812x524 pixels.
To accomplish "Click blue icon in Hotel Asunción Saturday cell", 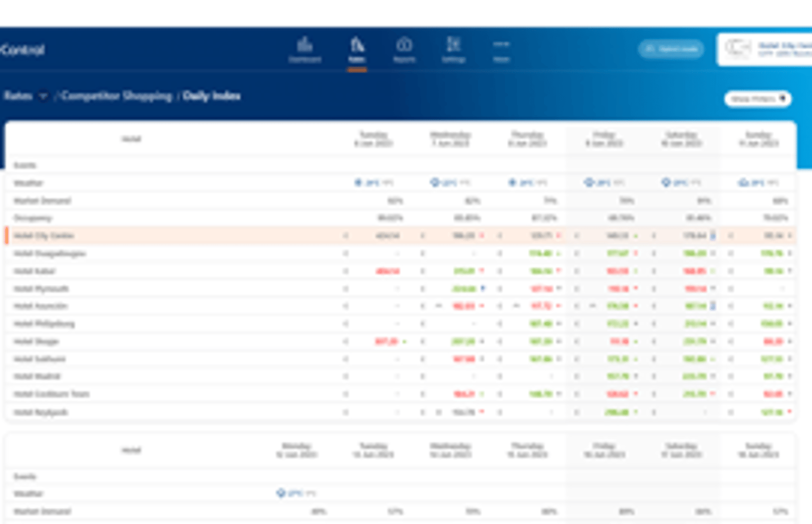I will coord(713,306).
